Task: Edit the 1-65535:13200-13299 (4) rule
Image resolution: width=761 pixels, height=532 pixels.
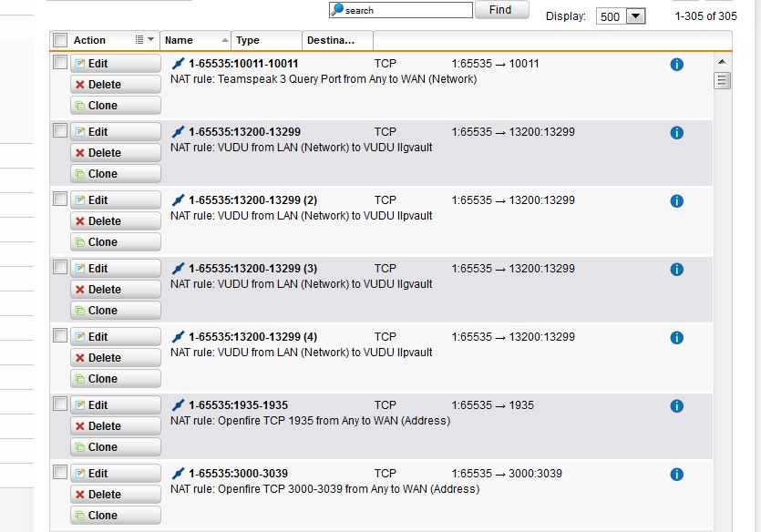Action: 116,337
